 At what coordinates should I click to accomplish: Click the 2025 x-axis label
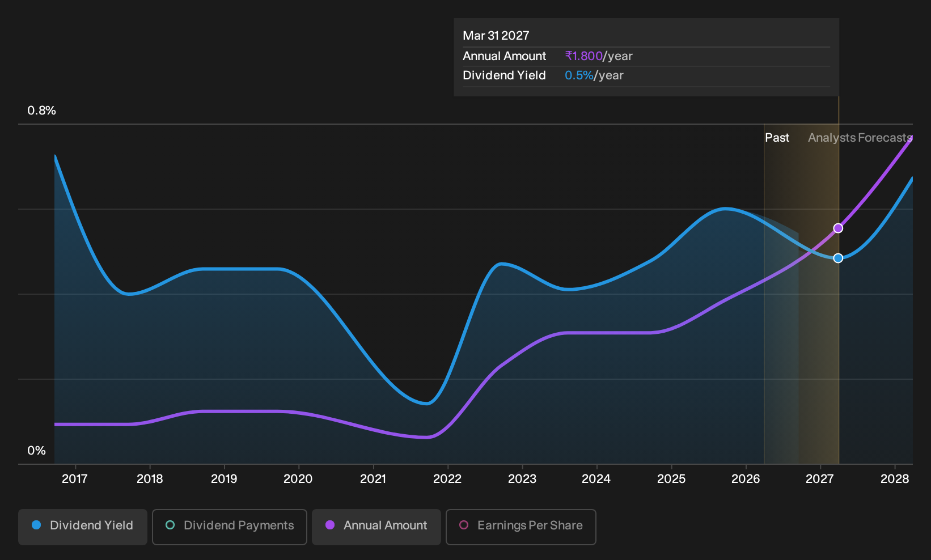point(671,479)
